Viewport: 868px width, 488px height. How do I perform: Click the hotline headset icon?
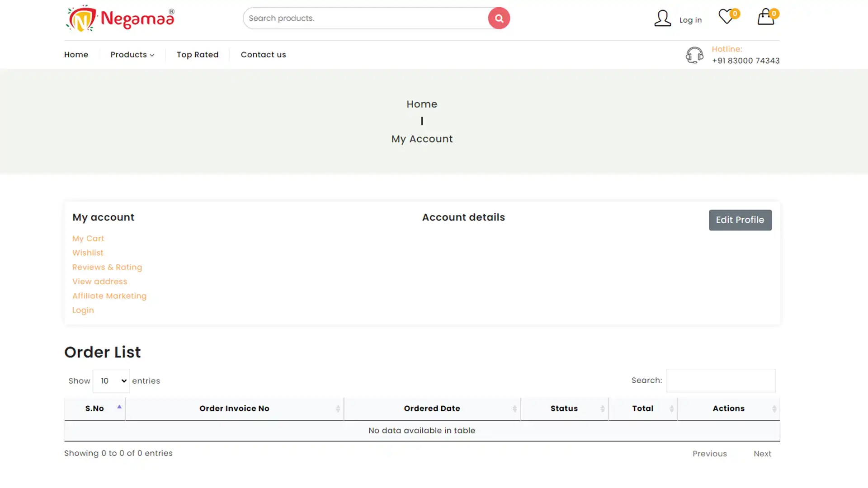tap(694, 55)
